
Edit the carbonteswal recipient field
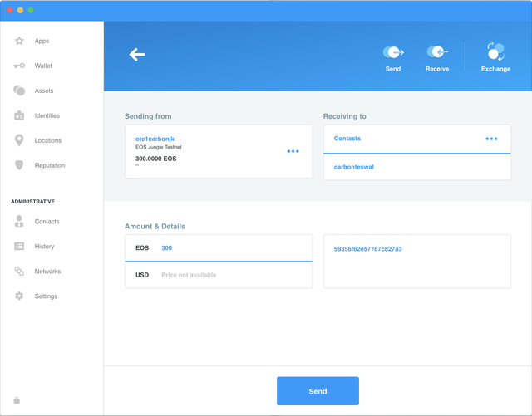point(417,167)
